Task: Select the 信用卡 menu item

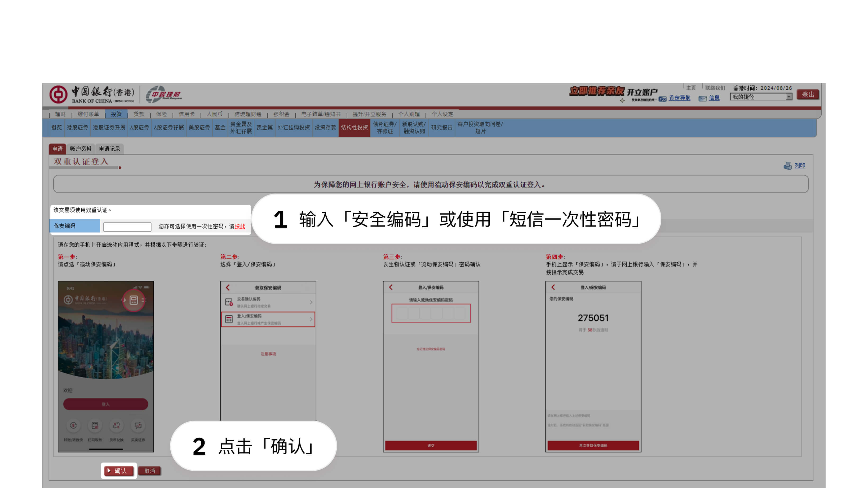Action: [x=187, y=114]
